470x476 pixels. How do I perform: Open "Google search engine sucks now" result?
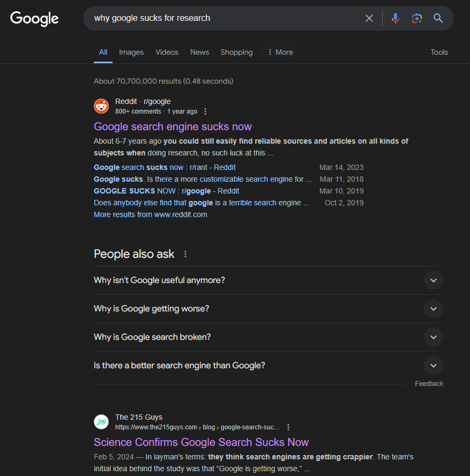click(x=173, y=127)
